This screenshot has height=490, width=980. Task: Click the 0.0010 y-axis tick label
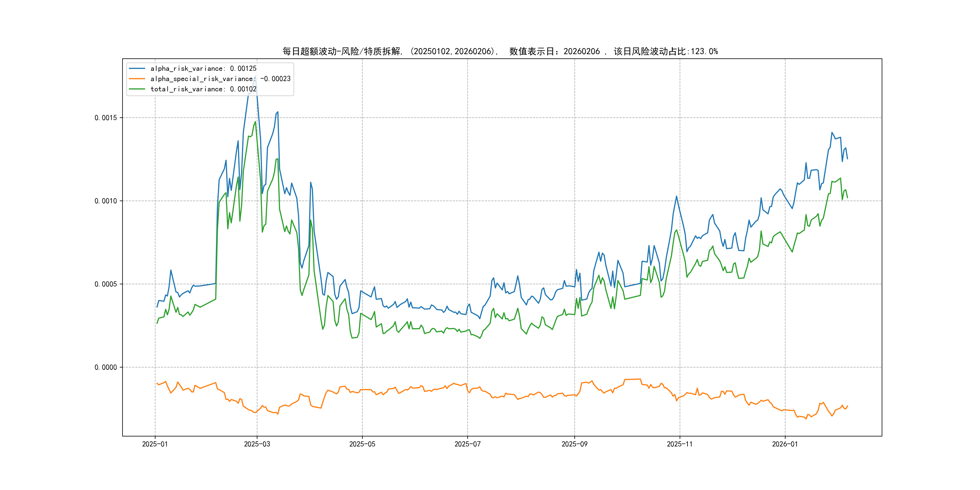coord(106,201)
